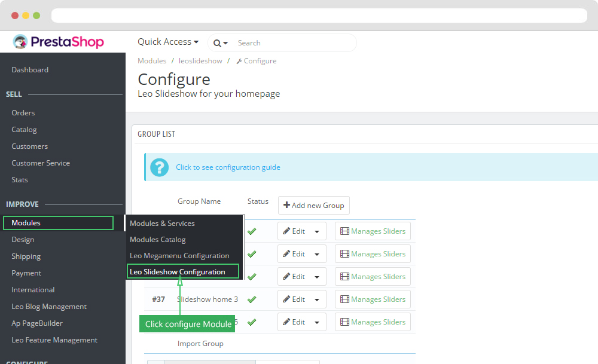Go to Orders in the sidebar

pos(23,113)
